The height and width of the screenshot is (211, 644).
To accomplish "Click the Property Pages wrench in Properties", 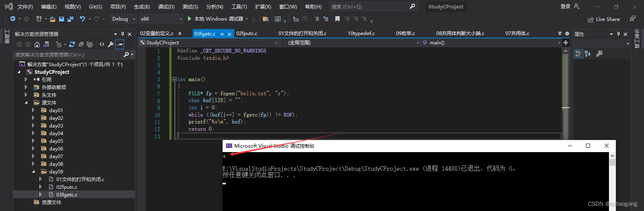I will (x=599, y=54).
